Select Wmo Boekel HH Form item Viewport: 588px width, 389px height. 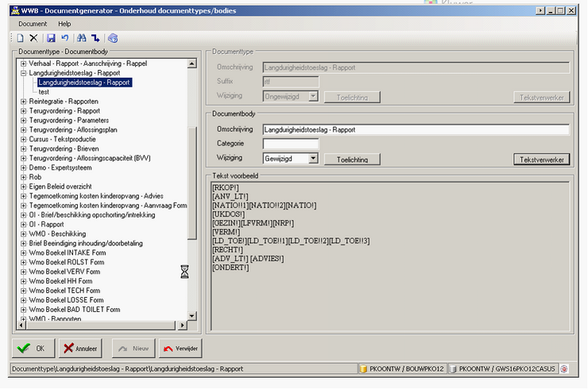tap(60, 281)
